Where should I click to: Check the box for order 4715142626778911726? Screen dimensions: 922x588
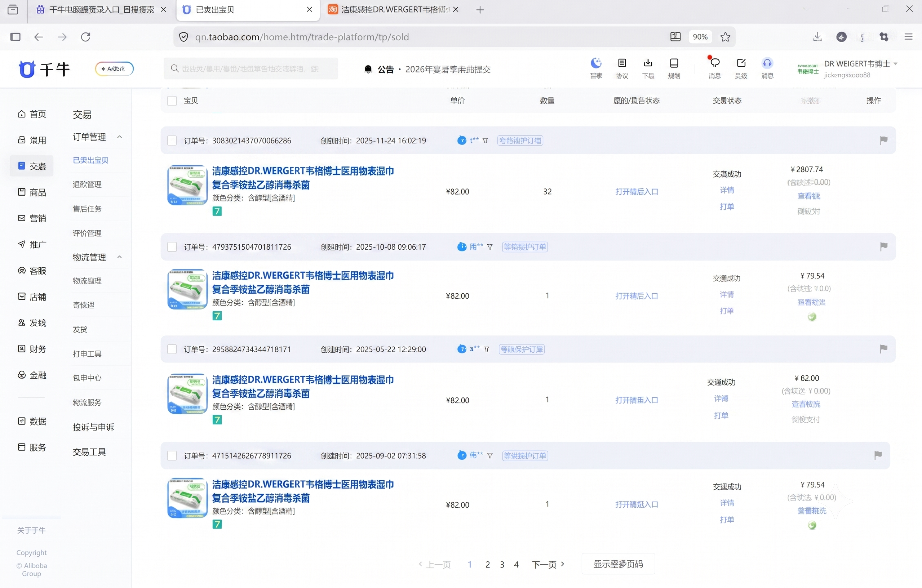[x=172, y=455]
